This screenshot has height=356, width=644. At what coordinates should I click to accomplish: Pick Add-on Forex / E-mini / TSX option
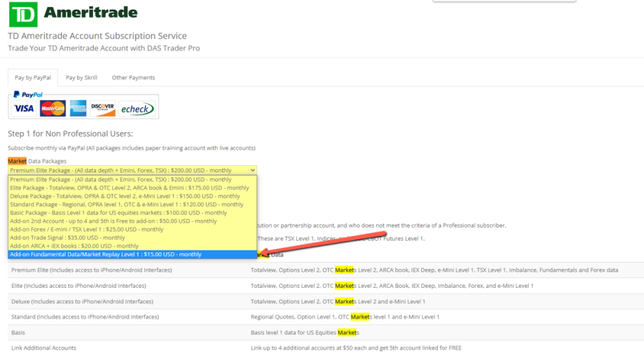click(86, 230)
